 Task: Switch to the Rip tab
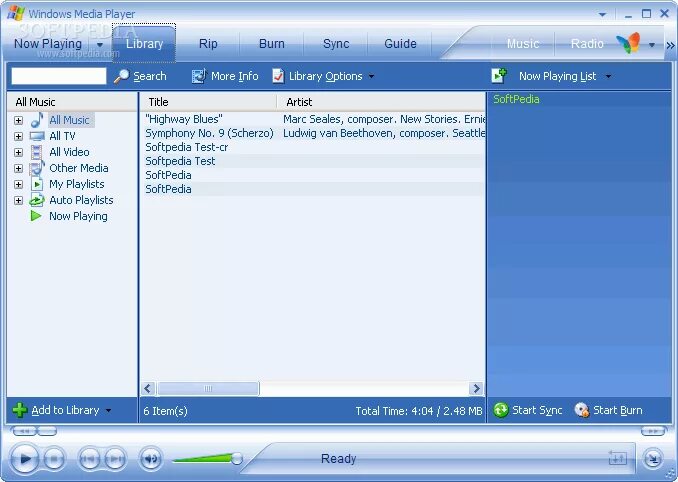coord(208,44)
